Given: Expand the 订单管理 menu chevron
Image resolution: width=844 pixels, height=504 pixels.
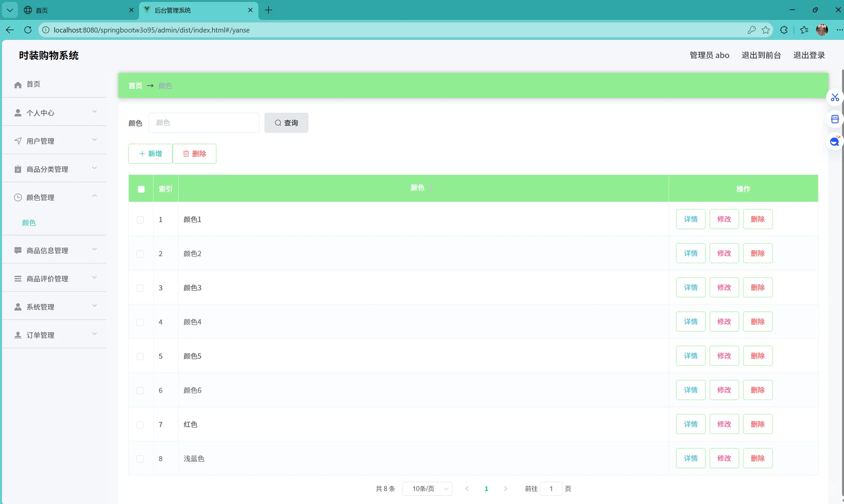Looking at the screenshot, I should (x=94, y=334).
